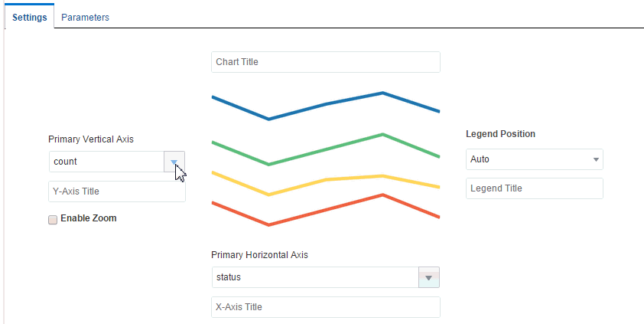644x324 pixels.
Task: Click the Primary Horizontal Axis label
Action: pyautogui.click(x=260, y=254)
